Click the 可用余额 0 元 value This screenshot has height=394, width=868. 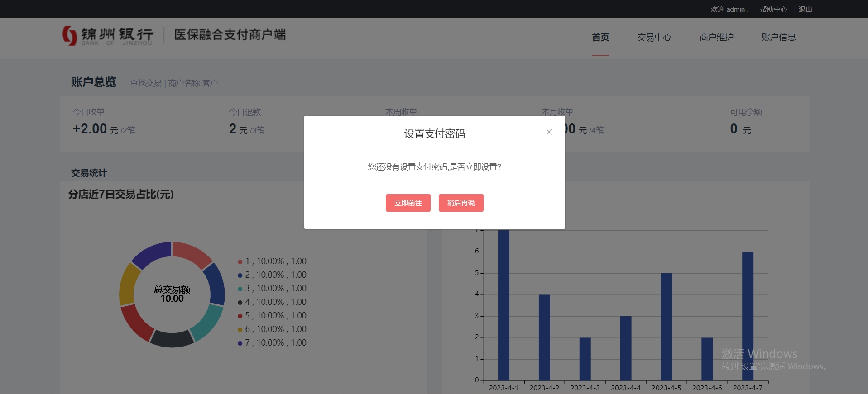tap(741, 129)
